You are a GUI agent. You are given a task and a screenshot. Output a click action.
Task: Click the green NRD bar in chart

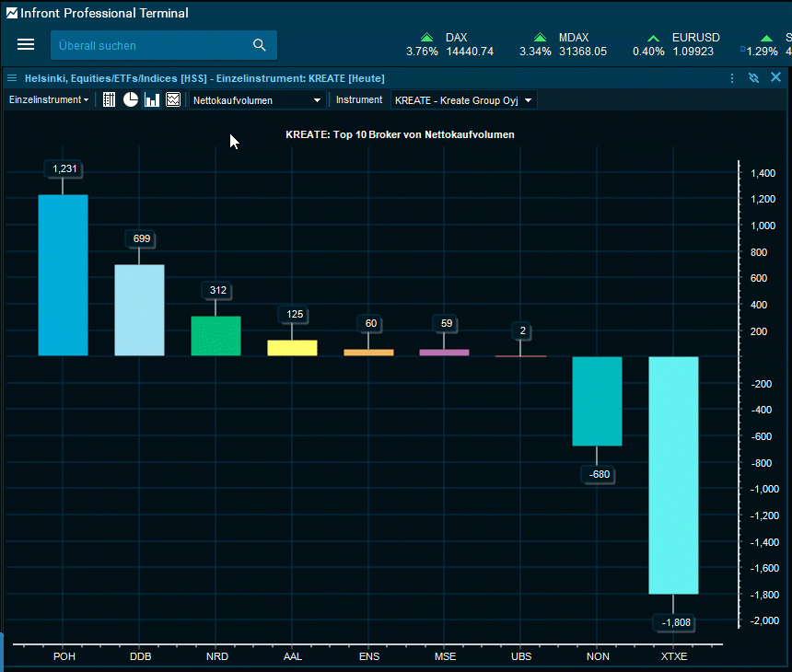click(x=215, y=336)
